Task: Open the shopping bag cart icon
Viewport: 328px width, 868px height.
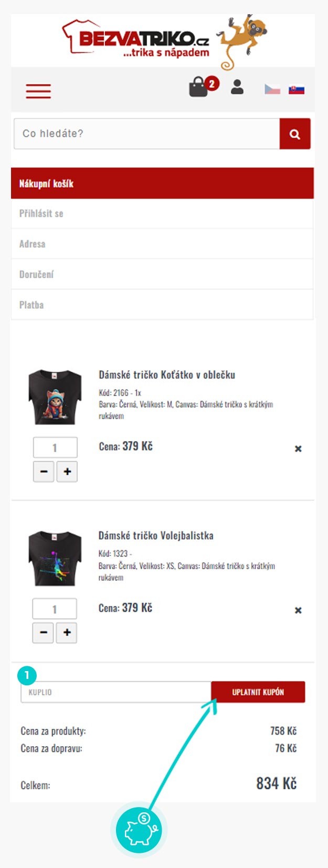Action: (198, 87)
